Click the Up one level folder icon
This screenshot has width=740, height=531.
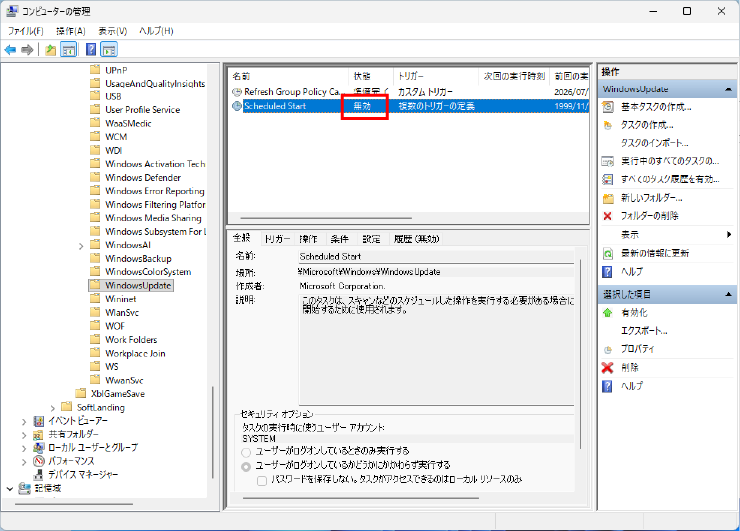click(x=50, y=50)
